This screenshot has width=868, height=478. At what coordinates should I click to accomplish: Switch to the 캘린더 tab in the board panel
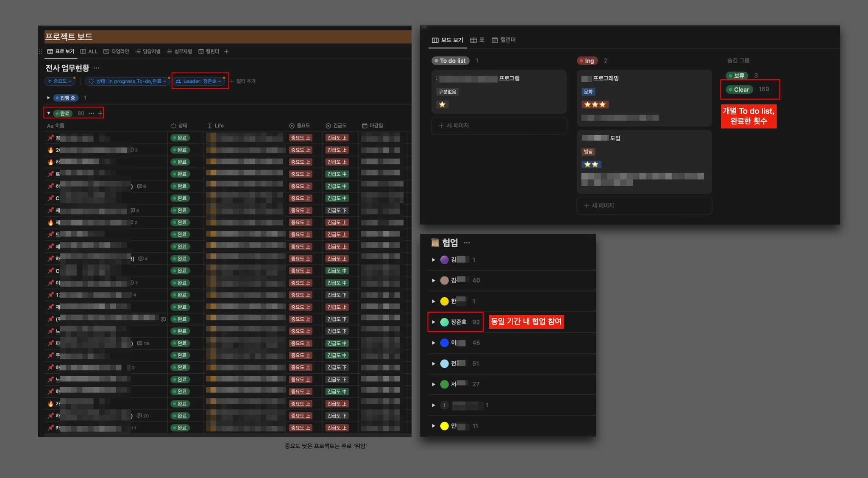504,40
